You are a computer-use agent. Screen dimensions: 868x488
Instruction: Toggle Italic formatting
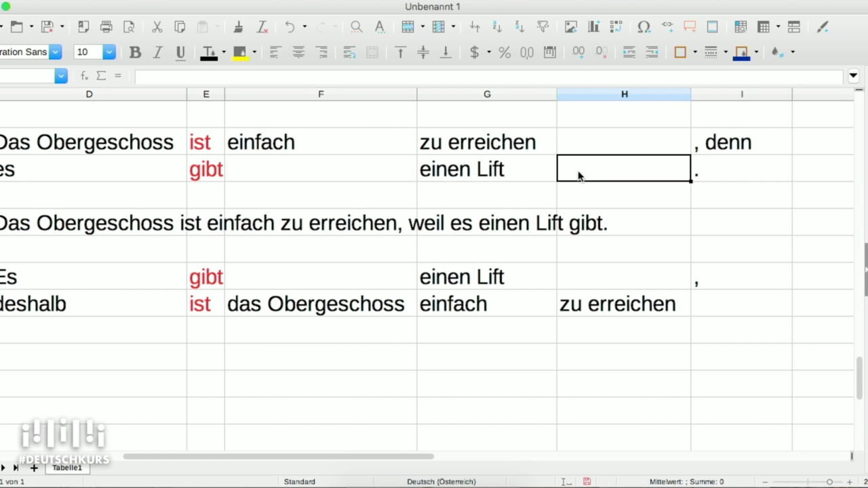(x=157, y=52)
